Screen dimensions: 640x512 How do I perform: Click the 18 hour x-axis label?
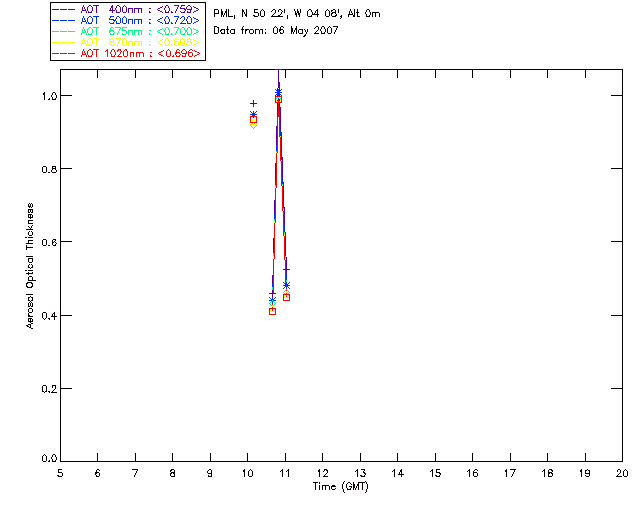tap(547, 473)
